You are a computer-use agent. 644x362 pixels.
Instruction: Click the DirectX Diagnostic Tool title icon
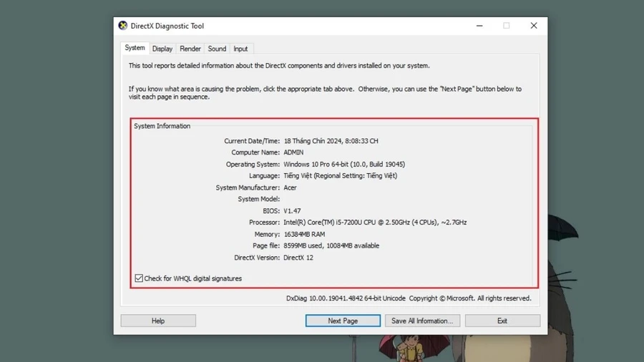point(123,26)
